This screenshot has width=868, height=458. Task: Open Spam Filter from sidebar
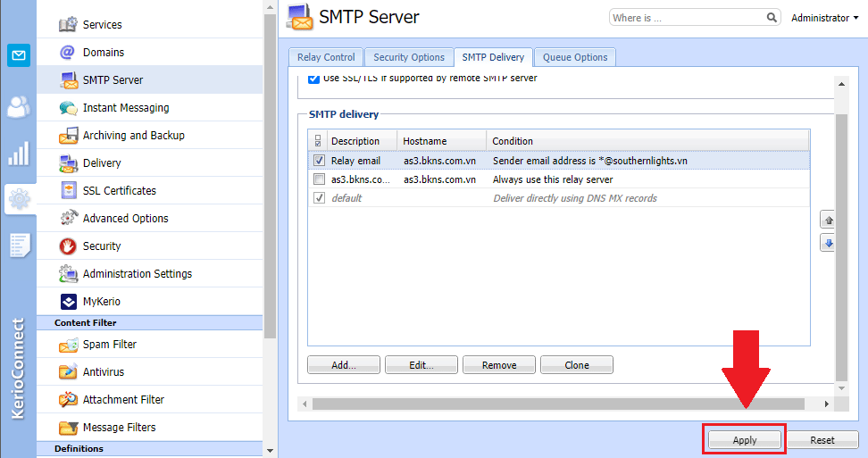click(x=109, y=345)
